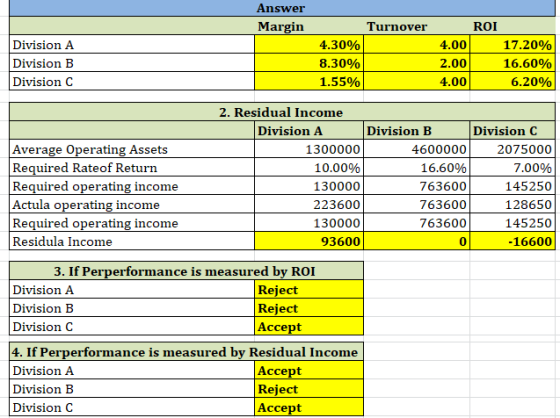
Task: Select Division C turnover cell 4.00
Action: [x=416, y=81]
